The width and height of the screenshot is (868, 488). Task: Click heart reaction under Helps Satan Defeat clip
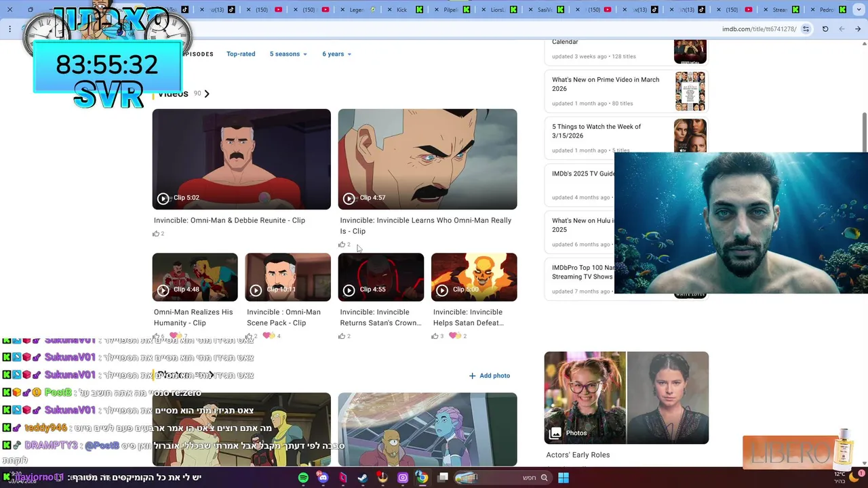pyautogui.click(x=454, y=336)
